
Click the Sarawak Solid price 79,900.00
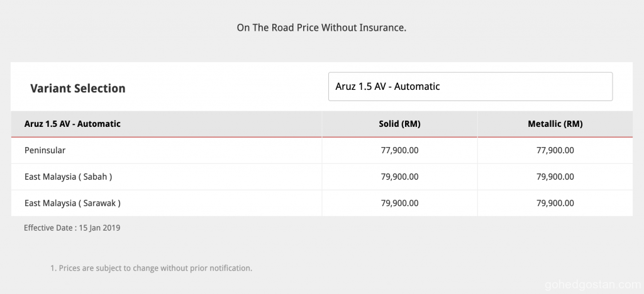(x=399, y=204)
